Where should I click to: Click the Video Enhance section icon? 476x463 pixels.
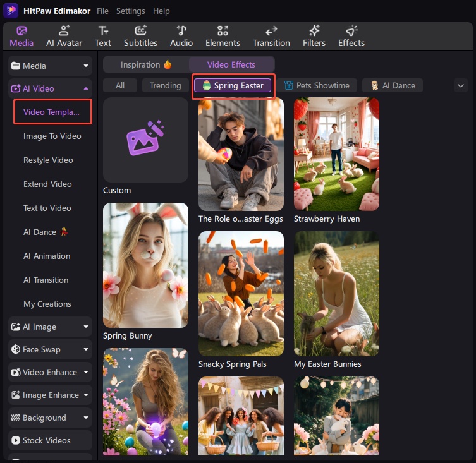[15, 372]
